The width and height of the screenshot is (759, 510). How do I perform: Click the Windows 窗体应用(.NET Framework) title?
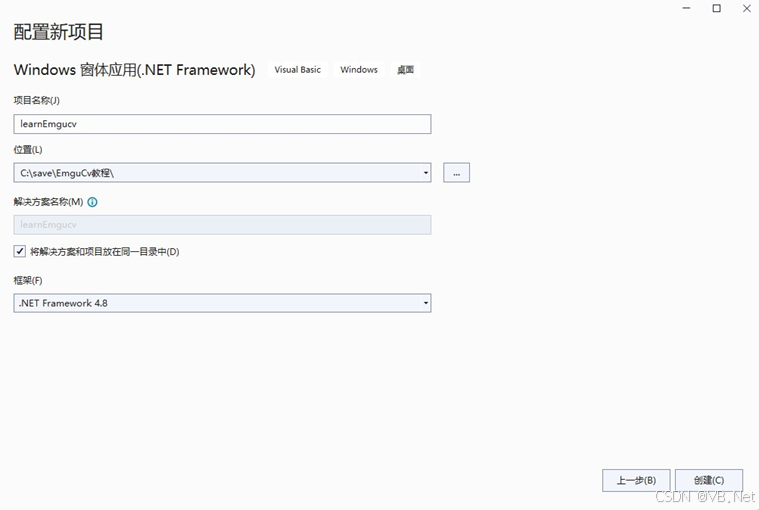[135, 70]
